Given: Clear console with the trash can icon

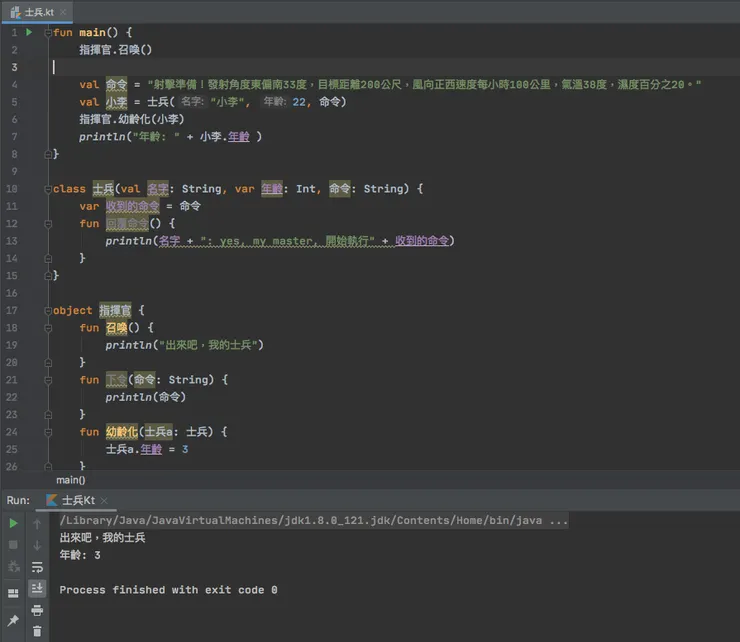Looking at the screenshot, I should point(37,631).
